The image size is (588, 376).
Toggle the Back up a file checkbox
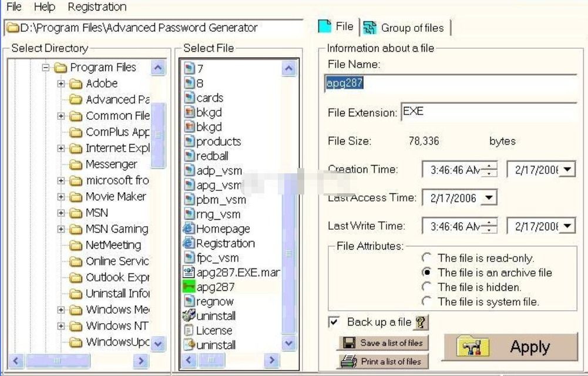coord(334,322)
